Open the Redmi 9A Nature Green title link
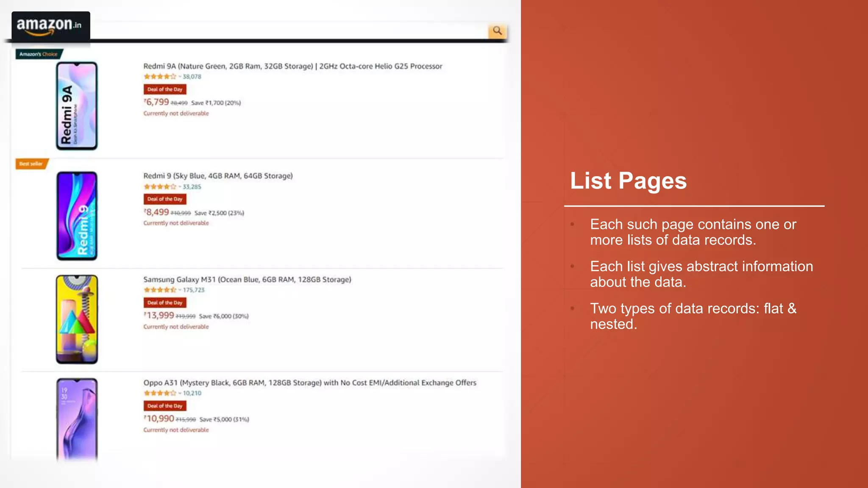Screen dimensions: 868x488 (x=292, y=66)
